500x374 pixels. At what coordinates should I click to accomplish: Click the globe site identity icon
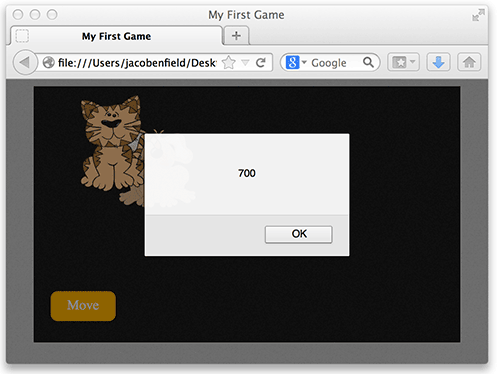point(49,62)
